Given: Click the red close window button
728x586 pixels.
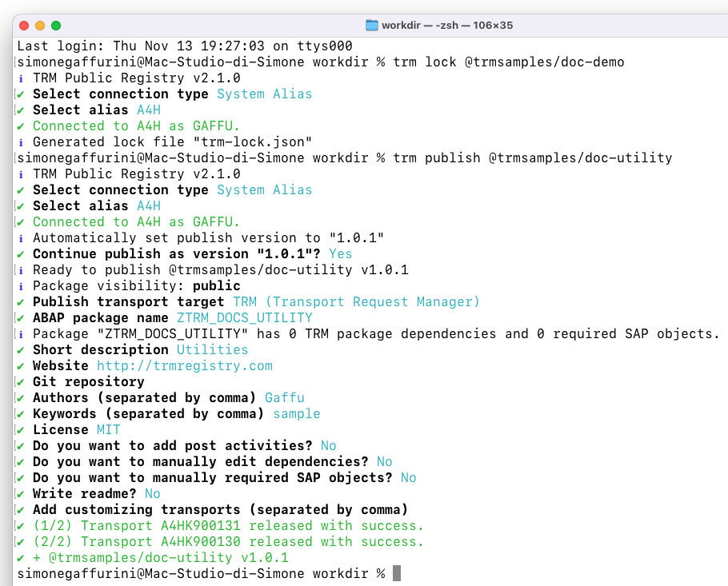Looking at the screenshot, I should [x=24, y=26].
